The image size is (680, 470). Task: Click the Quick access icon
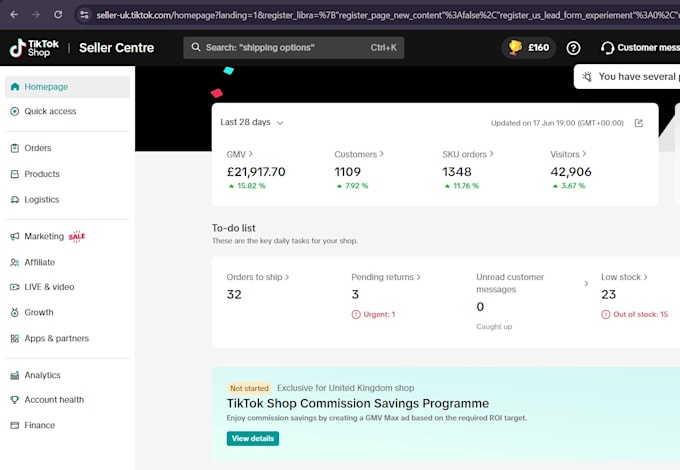click(x=15, y=111)
